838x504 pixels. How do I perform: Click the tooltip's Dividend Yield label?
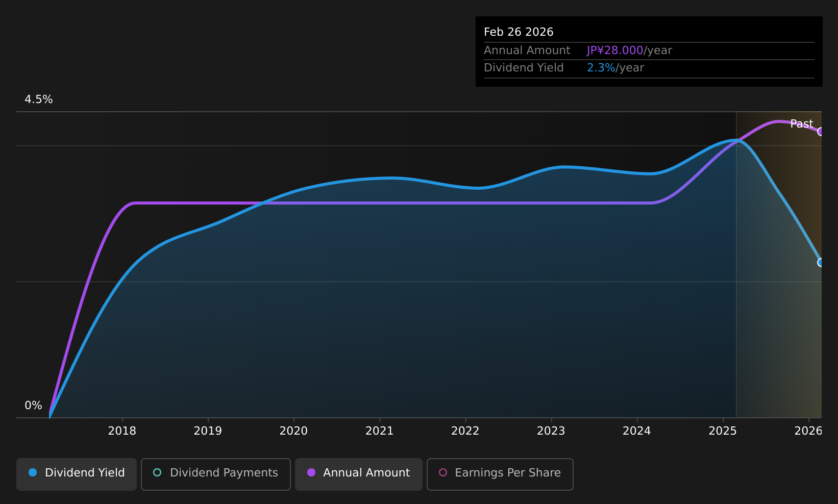pyautogui.click(x=524, y=68)
